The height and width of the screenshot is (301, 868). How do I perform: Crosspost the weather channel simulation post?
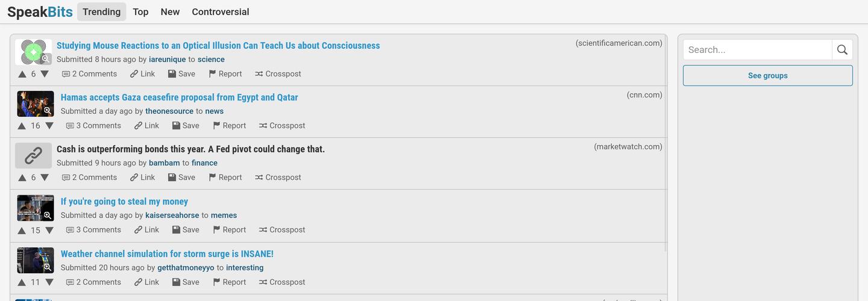point(282,282)
